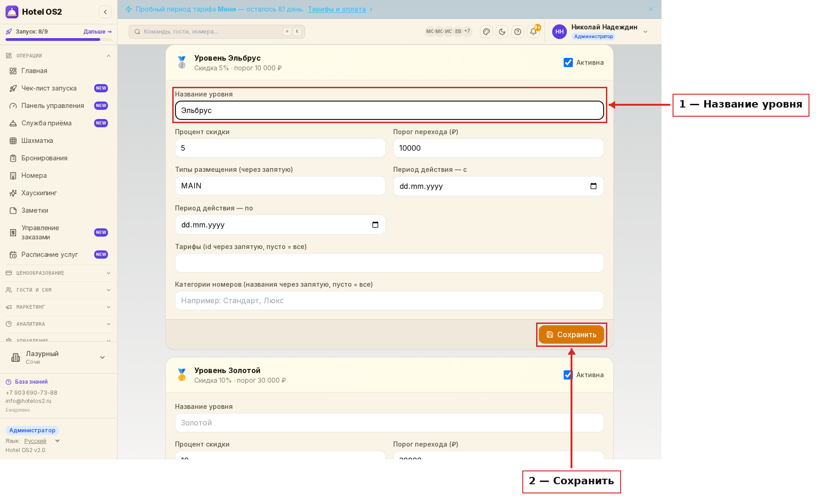This screenshot has width=820, height=504.
Task: Uncheck Активна for Уровень Эльбрус
Action: pyautogui.click(x=568, y=62)
